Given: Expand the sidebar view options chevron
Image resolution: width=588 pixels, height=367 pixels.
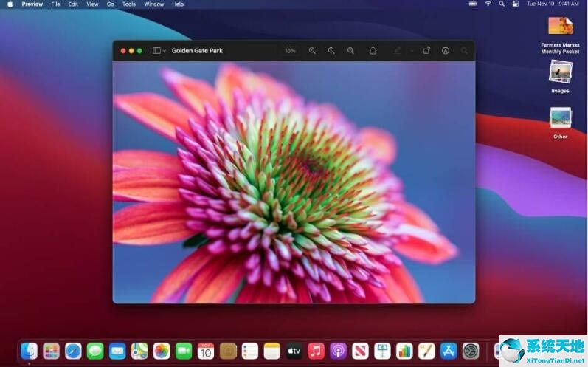Looking at the screenshot, I should coord(163,51).
